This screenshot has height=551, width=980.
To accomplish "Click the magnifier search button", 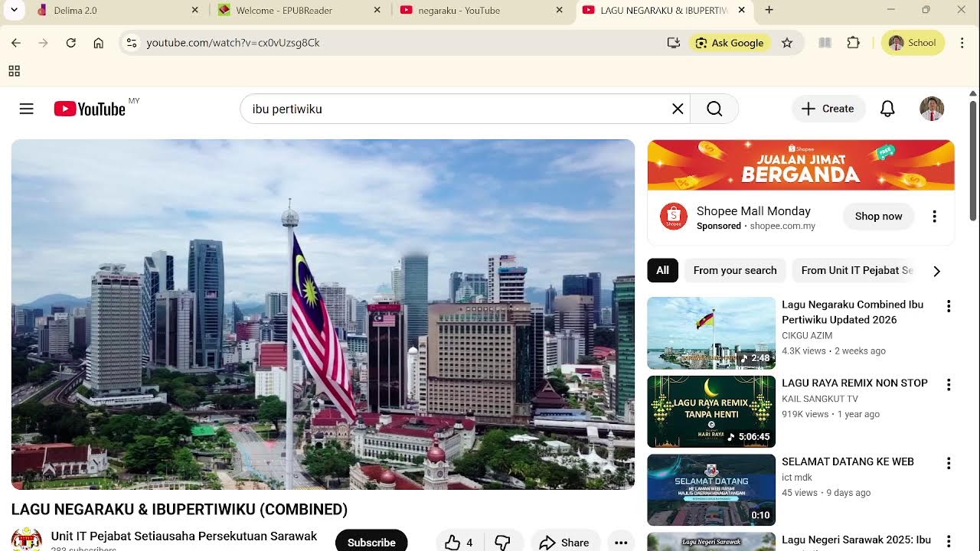I will click(714, 109).
